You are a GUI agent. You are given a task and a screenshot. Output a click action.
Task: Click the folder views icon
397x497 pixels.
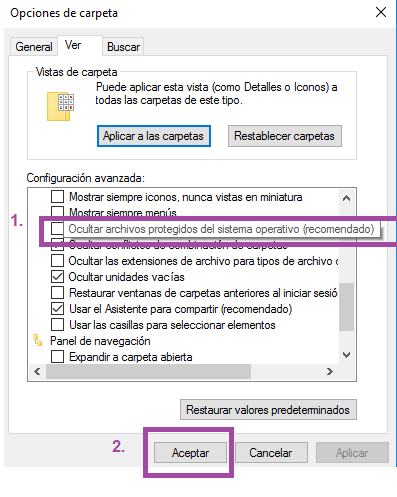[x=60, y=106]
